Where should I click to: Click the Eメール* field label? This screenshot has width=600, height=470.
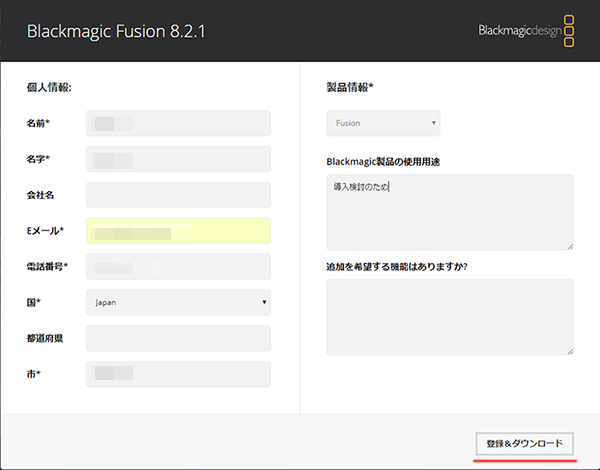(45, 231)
